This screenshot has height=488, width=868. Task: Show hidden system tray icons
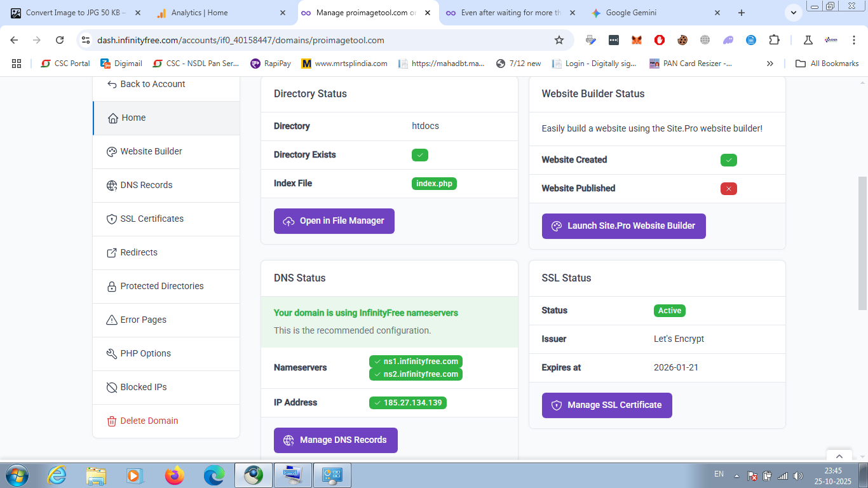pyautogui.click(x=736, y=475)
